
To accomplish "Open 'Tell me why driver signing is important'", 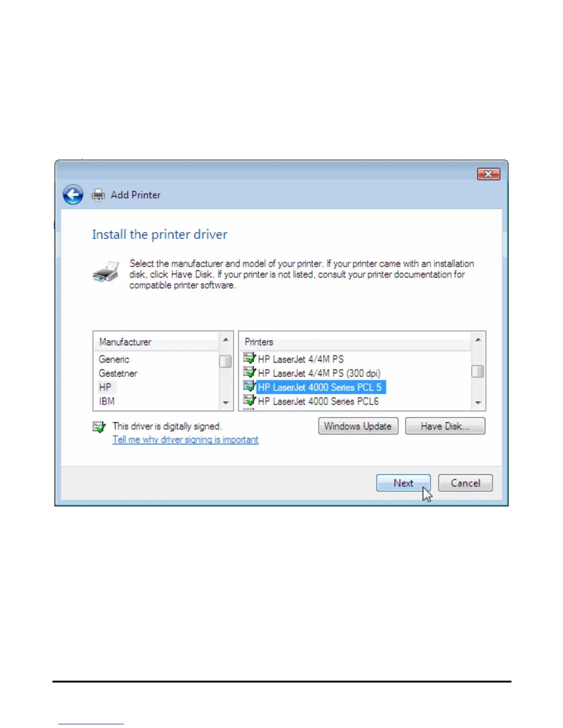I will pos(185,439).
